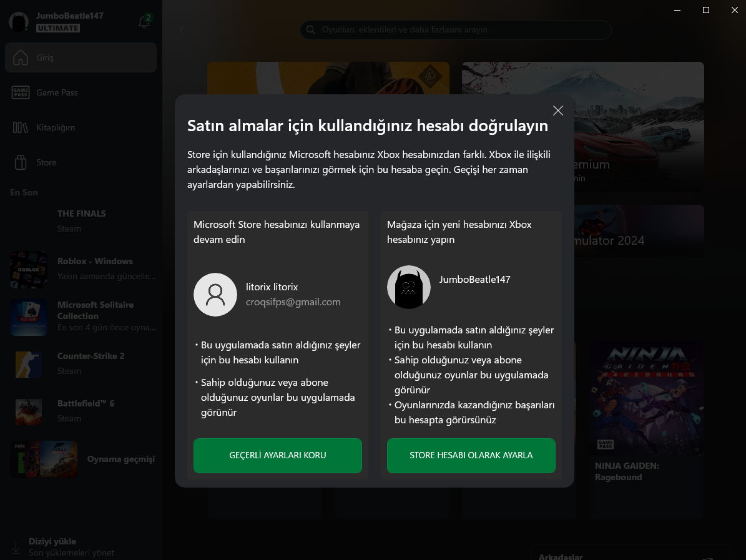
Task: Click the dialog title text
Action: [367, 125]
